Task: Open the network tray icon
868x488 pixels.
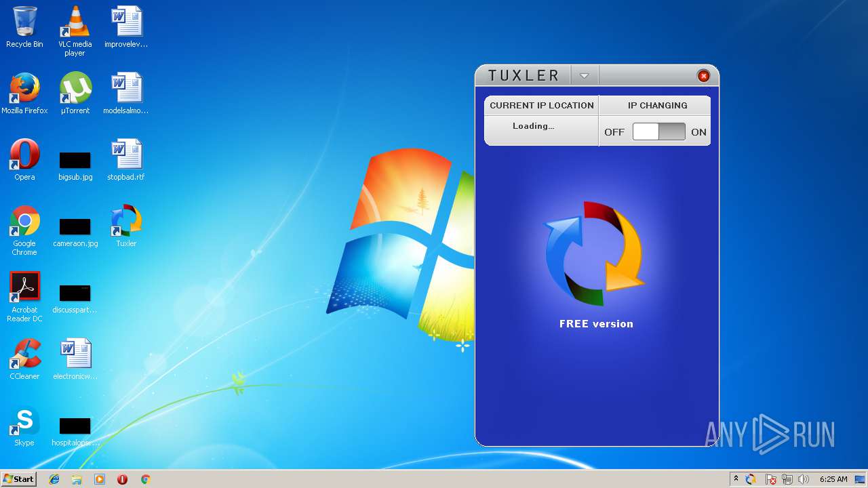Action: (x=787, y=479)
